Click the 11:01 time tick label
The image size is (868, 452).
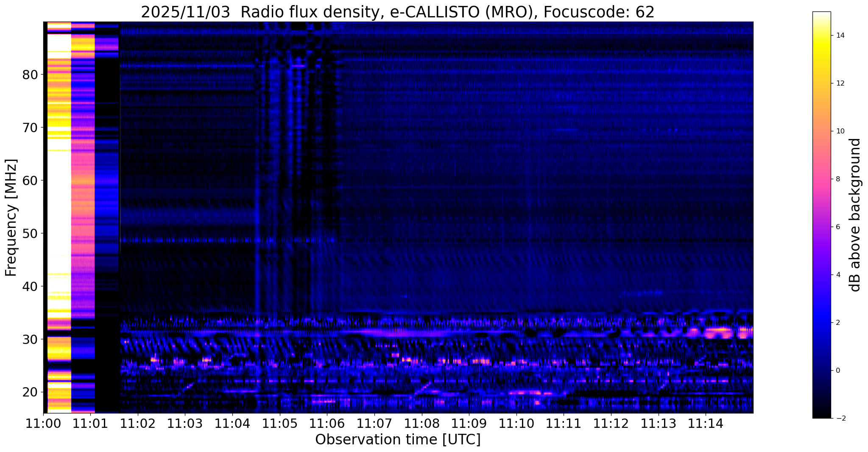90,424
